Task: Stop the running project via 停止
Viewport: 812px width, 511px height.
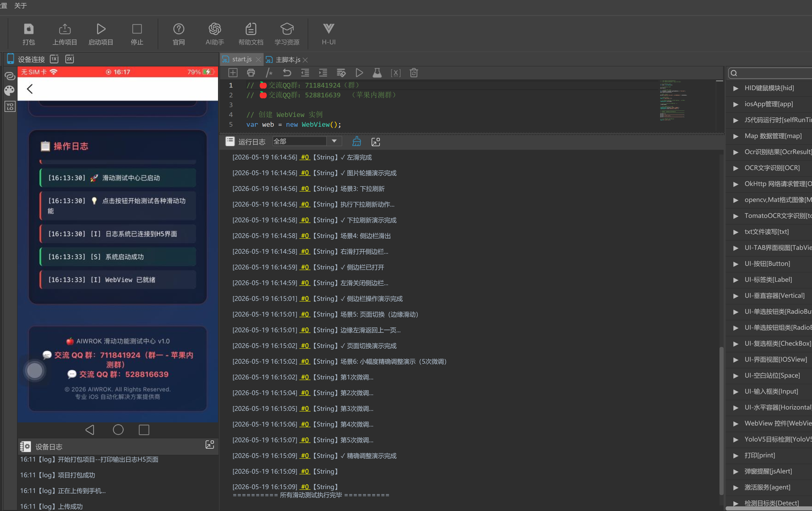Action: [x=137, y=29]
